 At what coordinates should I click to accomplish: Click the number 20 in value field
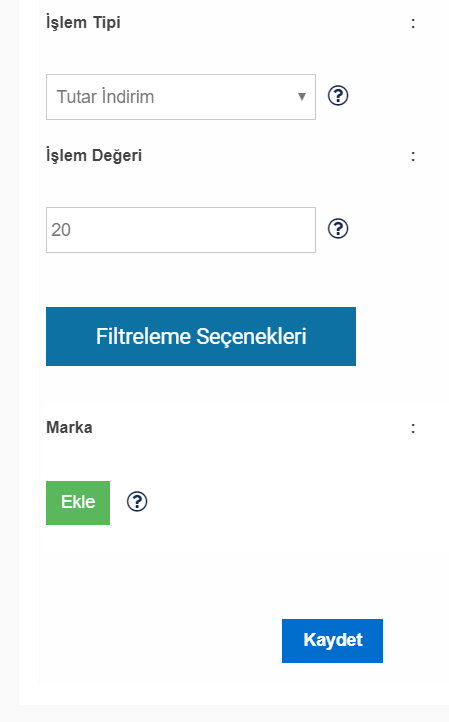pyautogui.click(x=61, y=230)
